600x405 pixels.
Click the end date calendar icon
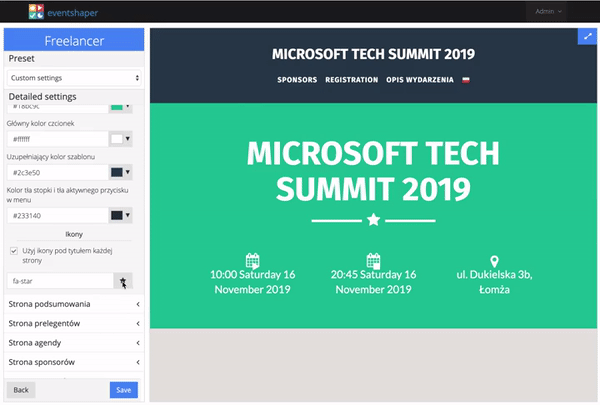pos(373,260)
